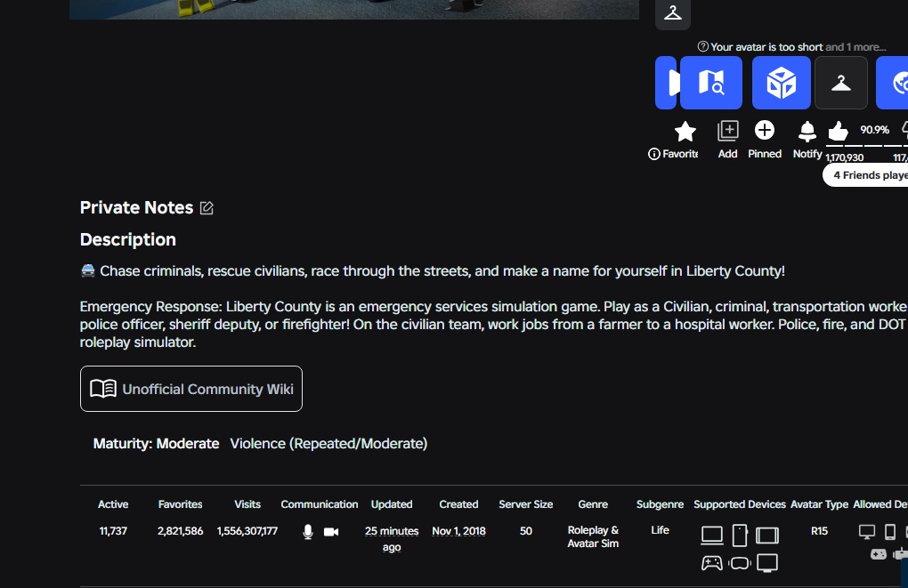The width and height of the screenshot is (908, 588).
Task: Click the Life subgenre value
Action: point(661,530)
